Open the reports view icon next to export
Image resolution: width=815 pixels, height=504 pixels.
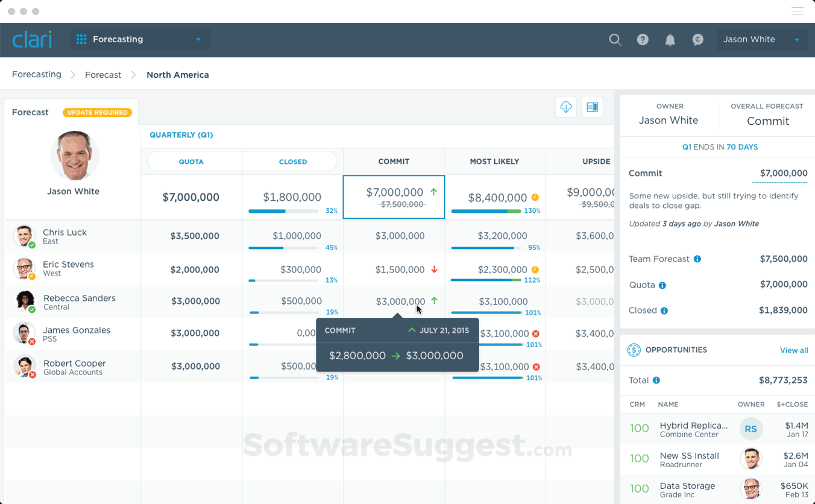[x=592, y=107]
